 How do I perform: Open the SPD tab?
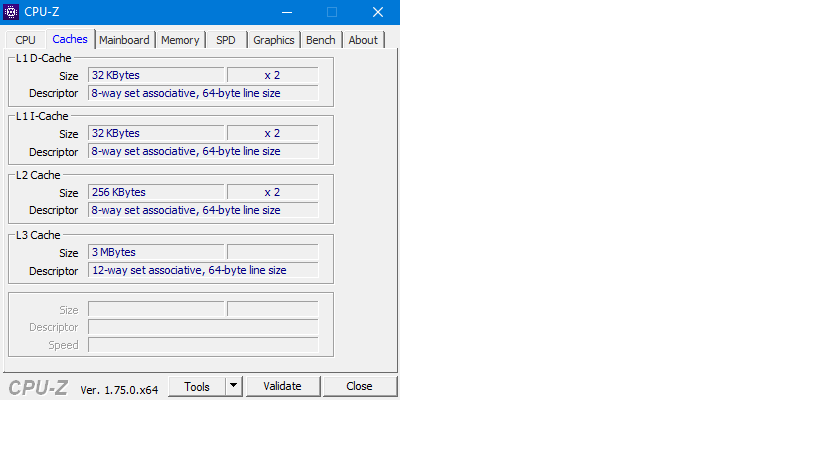point(226,40)
